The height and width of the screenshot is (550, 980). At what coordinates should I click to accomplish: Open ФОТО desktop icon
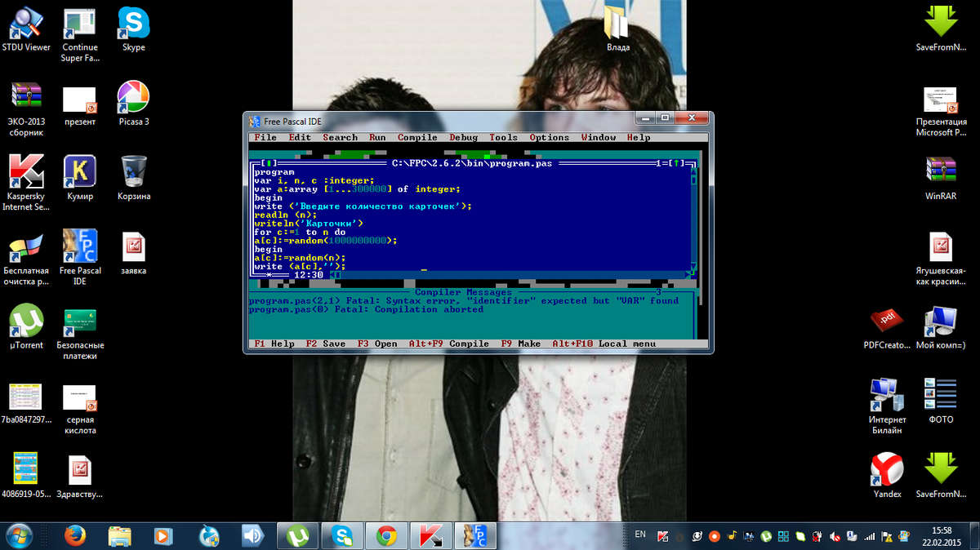tap(940, 402)
